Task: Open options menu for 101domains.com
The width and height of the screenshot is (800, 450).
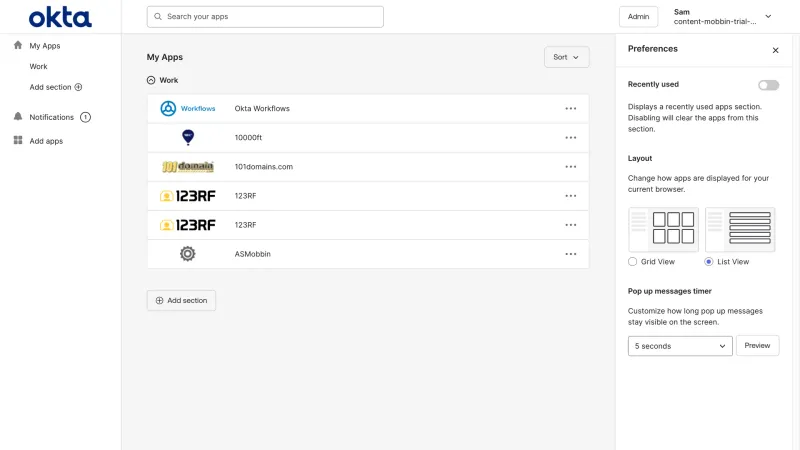Action: click(570, 167)
